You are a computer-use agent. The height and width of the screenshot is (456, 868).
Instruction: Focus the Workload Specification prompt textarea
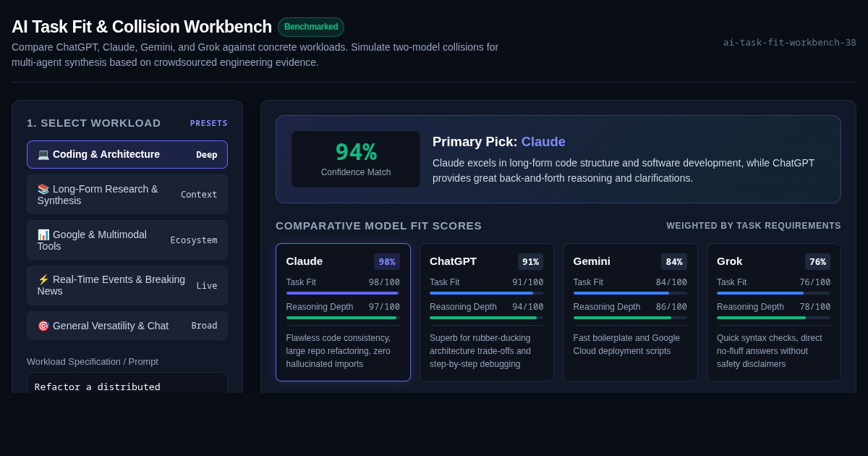(127, 383)
